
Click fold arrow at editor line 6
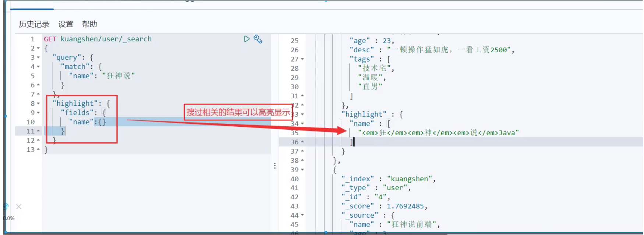tap(38, 85)
